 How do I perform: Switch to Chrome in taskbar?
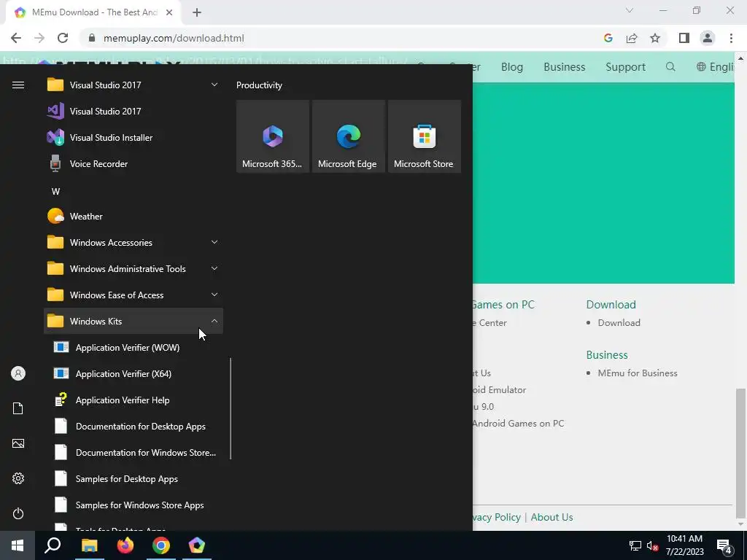(161, 545)
